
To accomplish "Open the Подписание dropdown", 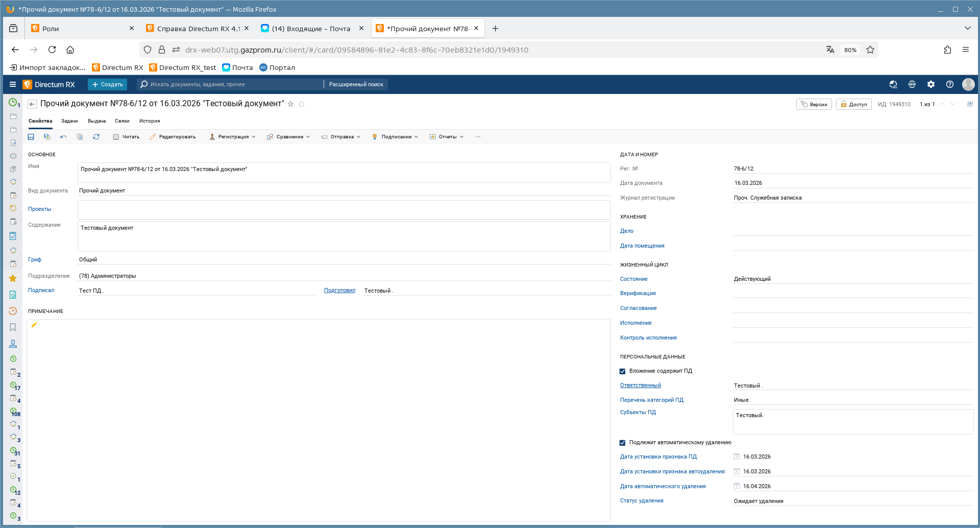I will click(396, 137).
